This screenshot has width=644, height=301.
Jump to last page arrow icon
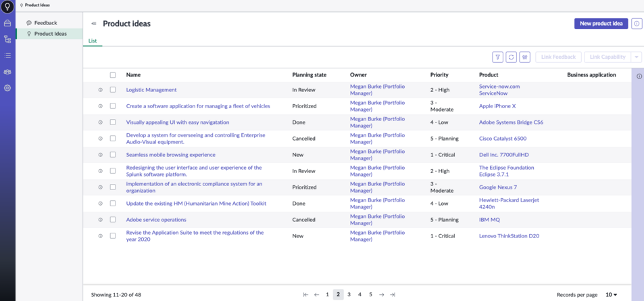pyautogui.click(x=392, y=294)
